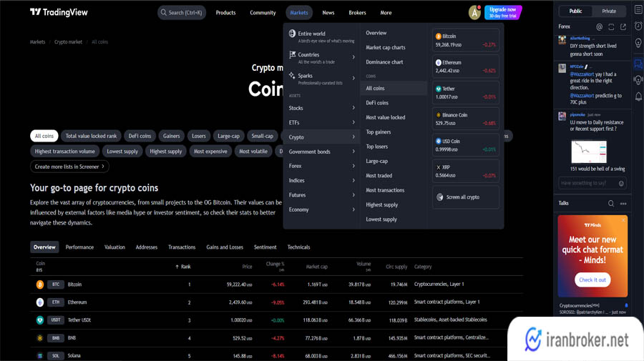Switch to the Performance tab

click(x=79, y=247)
